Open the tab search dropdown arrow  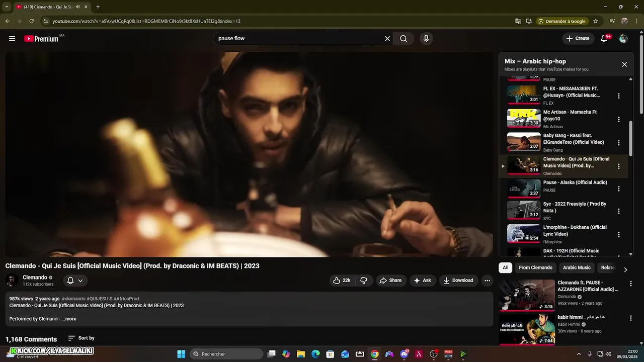pos(7,7)
